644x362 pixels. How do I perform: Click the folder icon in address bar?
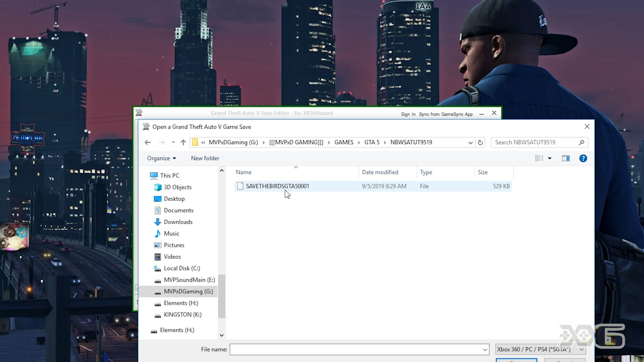(x=195, y=142)
